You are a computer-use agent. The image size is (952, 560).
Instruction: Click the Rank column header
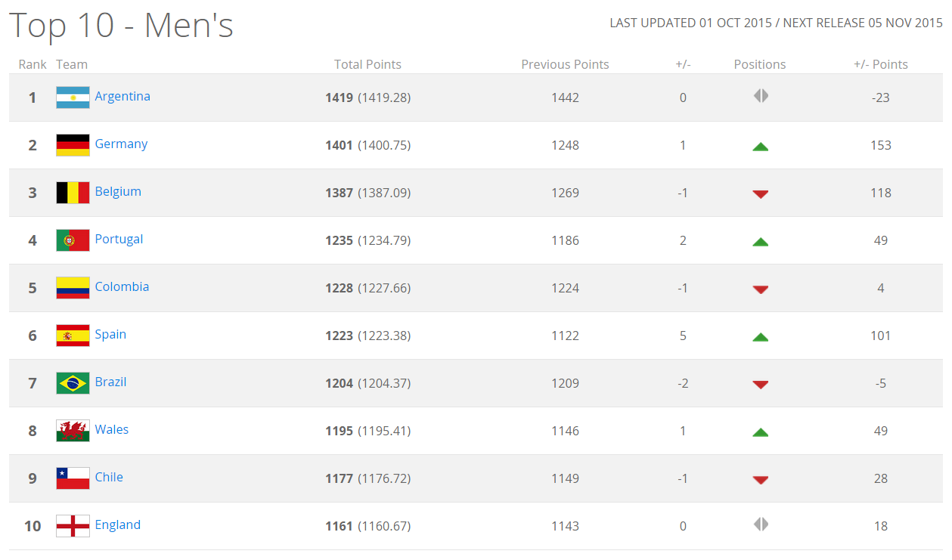tap(33, 64)
